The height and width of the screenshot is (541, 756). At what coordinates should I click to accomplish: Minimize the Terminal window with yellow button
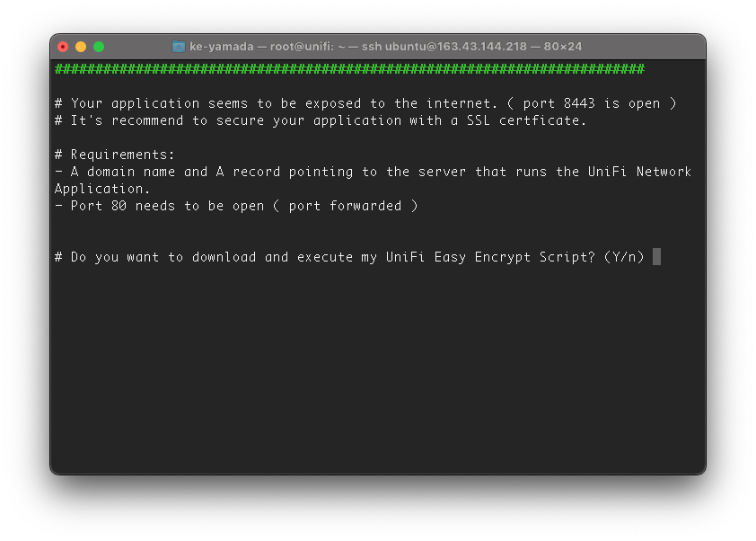81,47
